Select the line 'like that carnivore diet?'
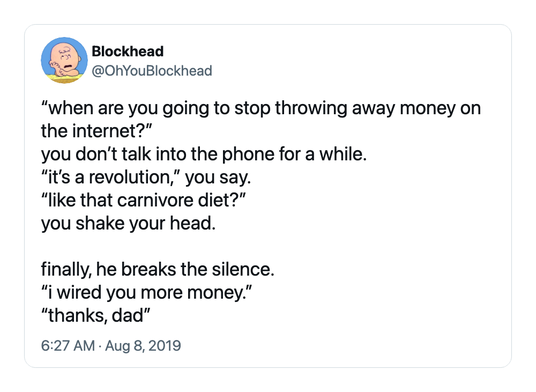Image resolution: width=536 pixels, height=392 pixels. (x=144, y=200)
